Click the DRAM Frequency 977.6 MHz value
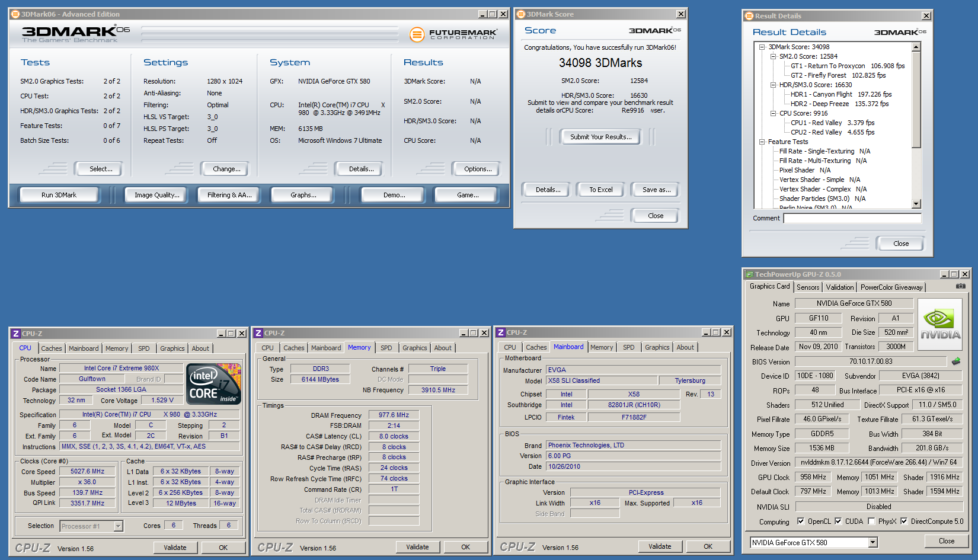Screen dimensions: 978x560 (x=394, y=415)
